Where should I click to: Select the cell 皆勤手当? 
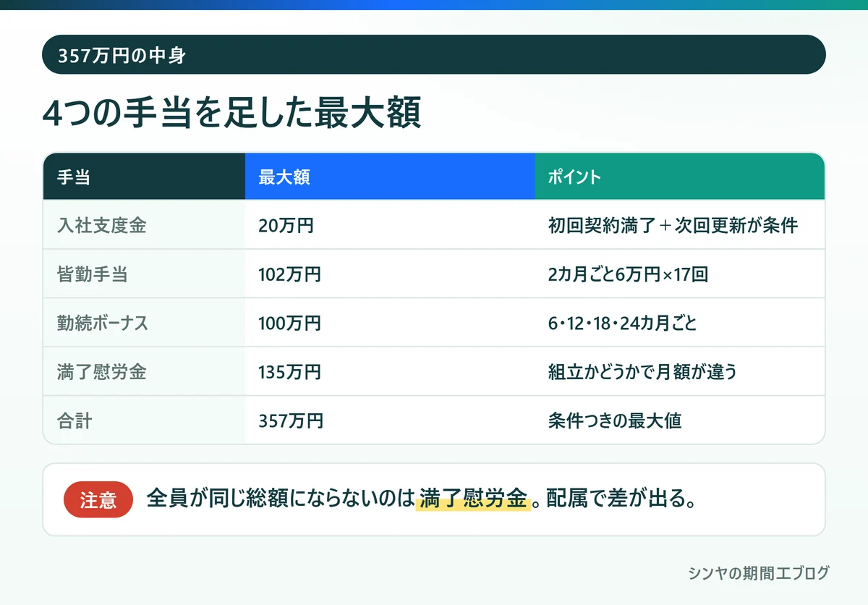(x=144, y=274)
